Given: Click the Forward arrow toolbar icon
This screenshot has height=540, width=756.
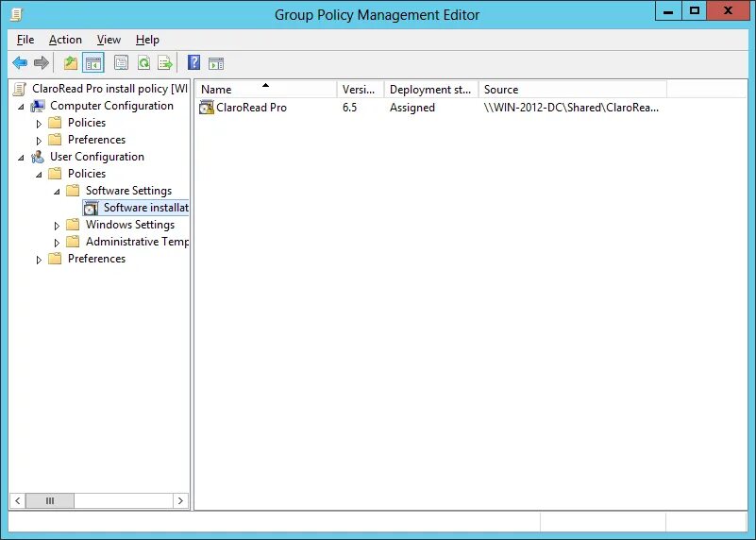Looking at the screenshot, I should click(x=42, y=62).
